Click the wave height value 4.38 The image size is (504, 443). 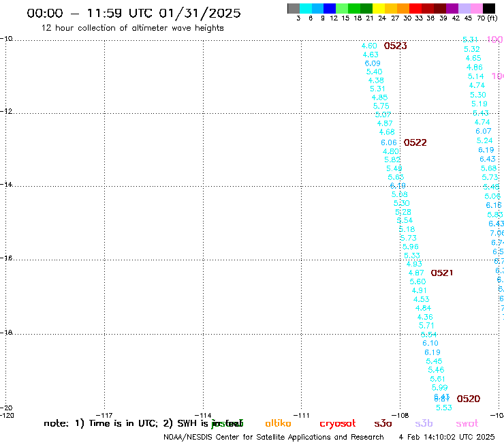pos(376,80)
